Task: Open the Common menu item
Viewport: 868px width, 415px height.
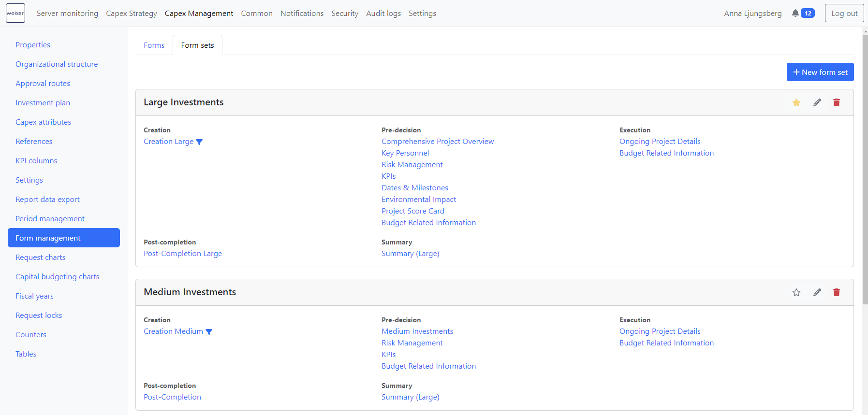Action: [257, 13]
